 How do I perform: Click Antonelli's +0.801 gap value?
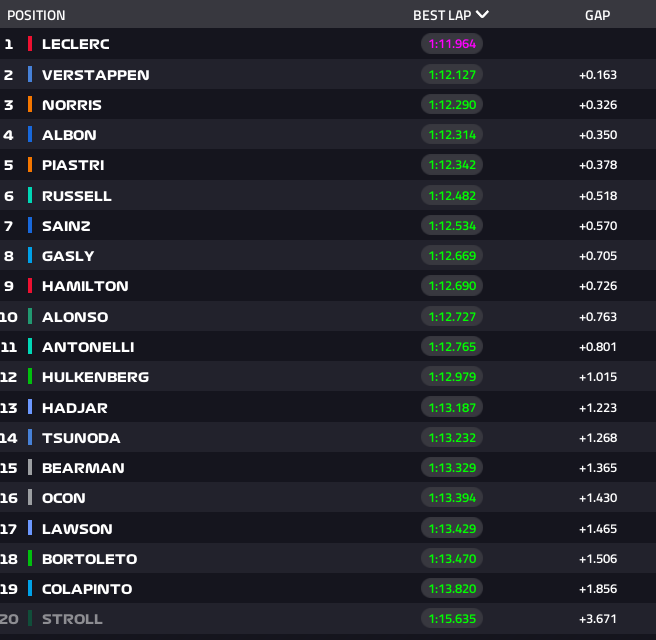click(x=597, y=347)
